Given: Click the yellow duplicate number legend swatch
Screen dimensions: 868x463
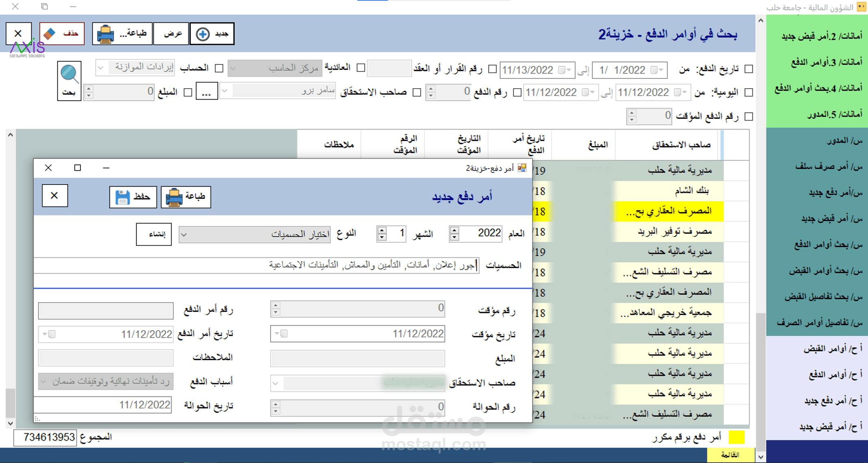Looking at the screenshot, I should tap(736, 437).
